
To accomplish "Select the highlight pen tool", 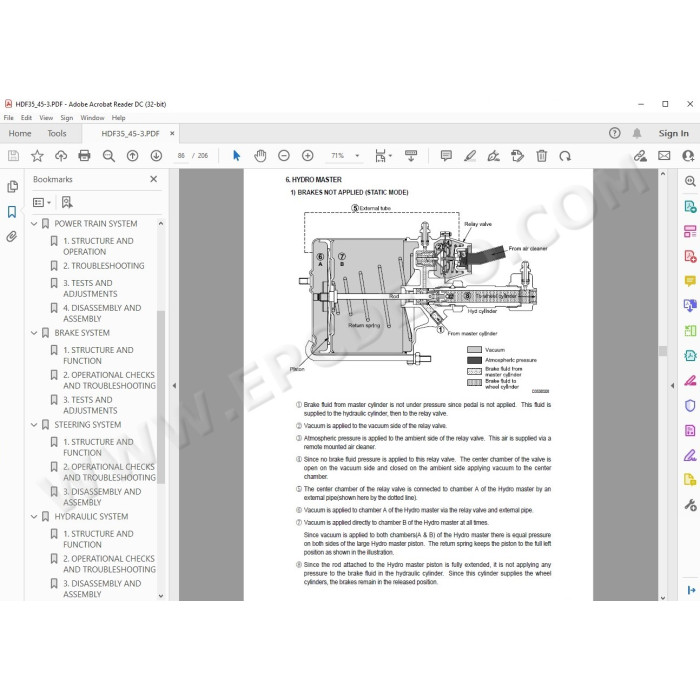I will point(470,155).
